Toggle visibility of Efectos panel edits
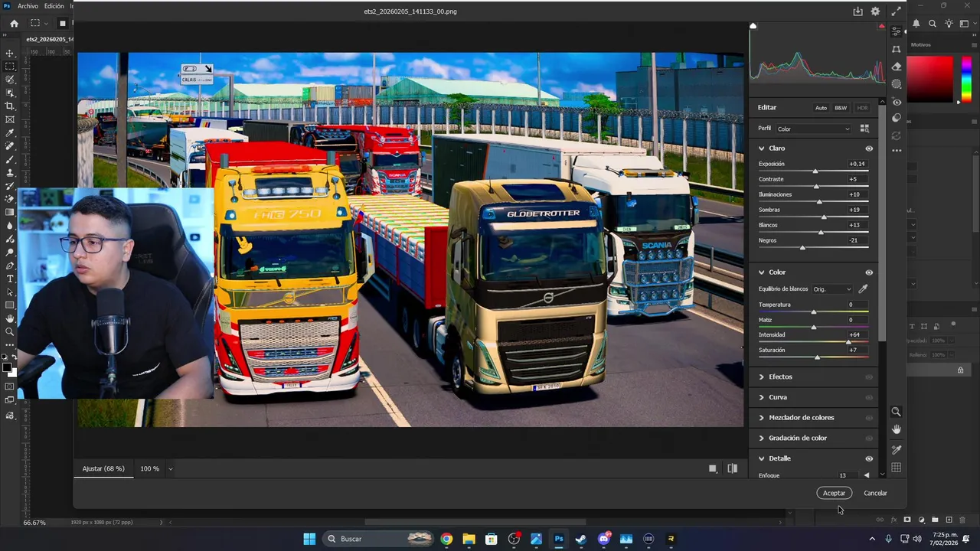980x551 pixels. tap(869, 377)
